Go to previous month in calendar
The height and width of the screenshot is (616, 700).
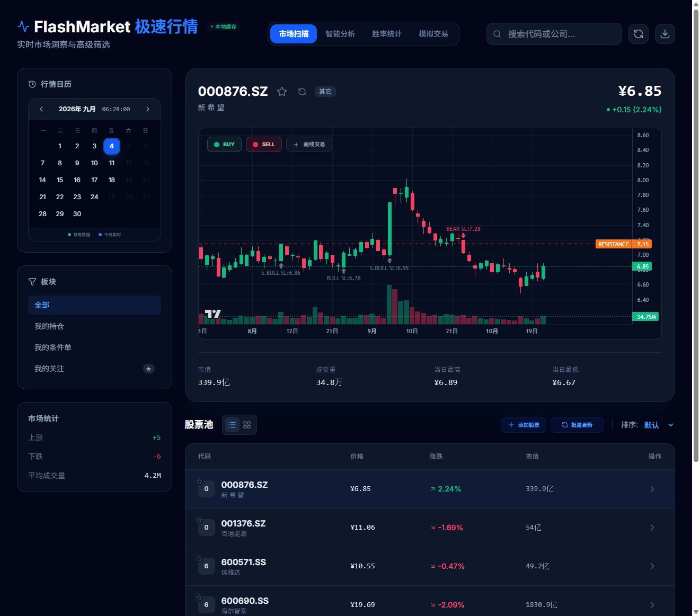tap(41, 109)
